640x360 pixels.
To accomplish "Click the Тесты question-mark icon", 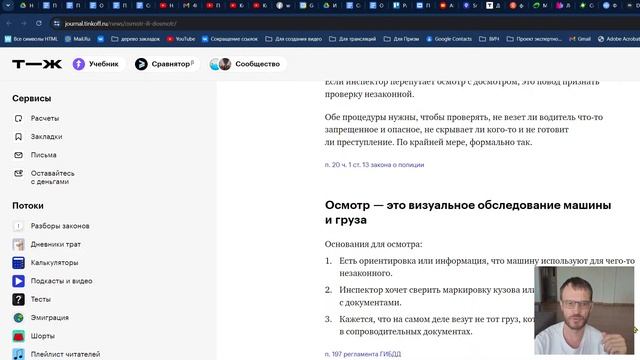I will pos(18,299).
